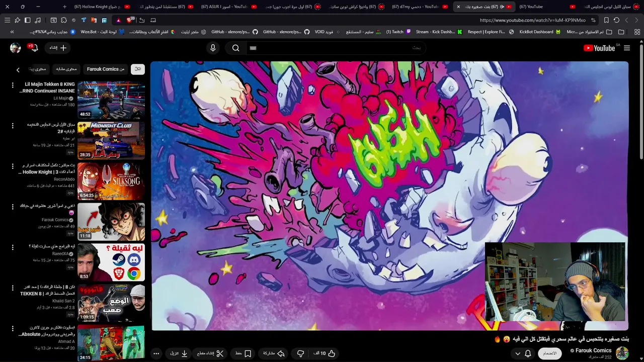Image resolution: width=644 pixels, height=362 pixels.
Task: Open options for Lil Majin Tekken 8 video
Action: [x=13, y=85]
